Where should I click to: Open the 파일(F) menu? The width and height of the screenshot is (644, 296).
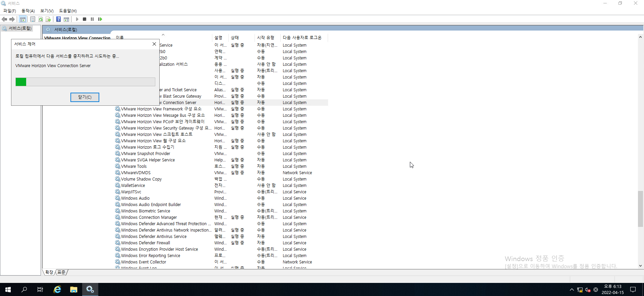pyautogui.click(x=10, y=11)
